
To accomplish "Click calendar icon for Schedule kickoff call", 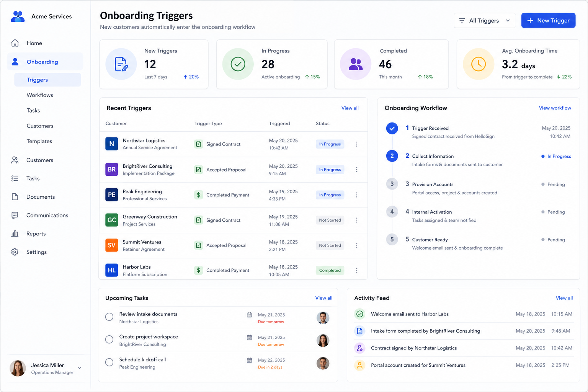I will pos(250,360).
